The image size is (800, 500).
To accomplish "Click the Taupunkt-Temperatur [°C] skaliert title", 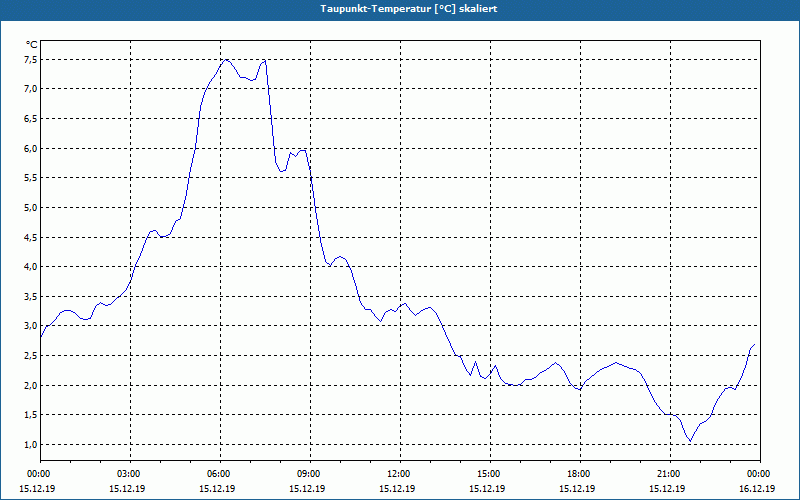I will (409, 9).
